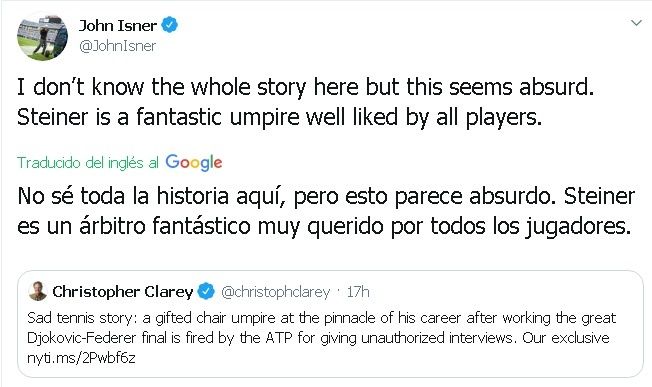
Task: Click the word absurdo in the translation
Action: 513,196
